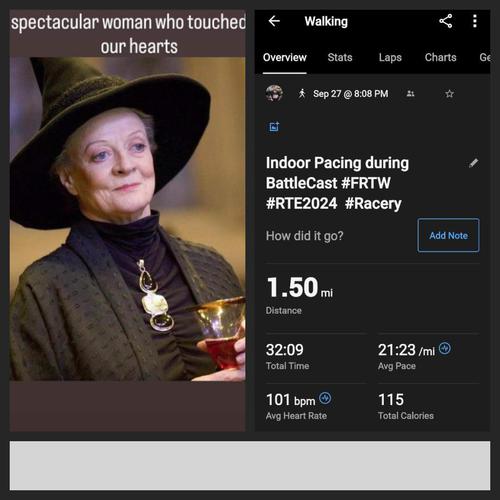
Task: Switch to the Stats tab
Action: point(340,57)
